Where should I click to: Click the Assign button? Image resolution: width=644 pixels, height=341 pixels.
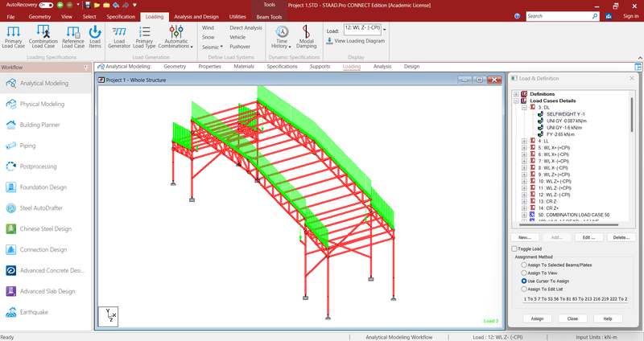click(x=537, y=318)
